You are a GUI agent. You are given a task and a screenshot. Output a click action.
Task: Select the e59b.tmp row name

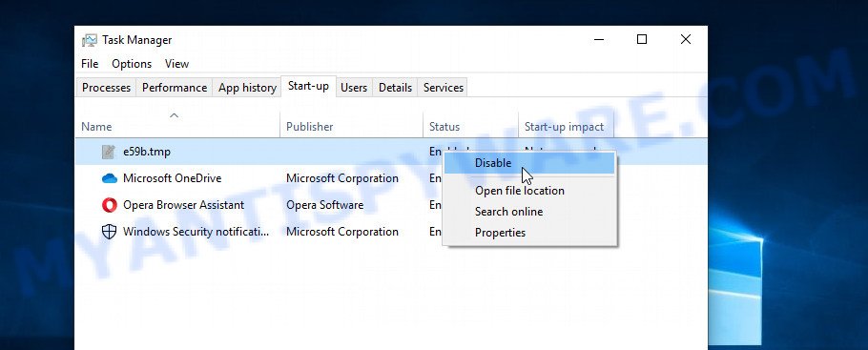coord(147,152)
